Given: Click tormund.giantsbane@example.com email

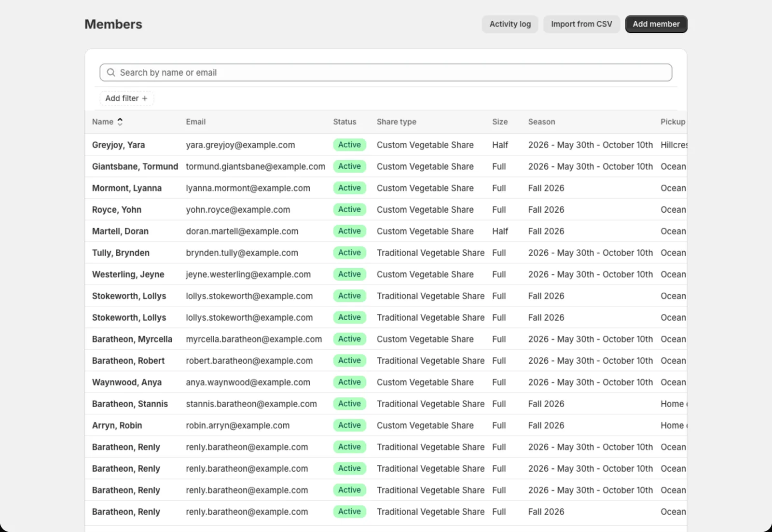Looking at the screenshot, I should [x=256, y=166].
